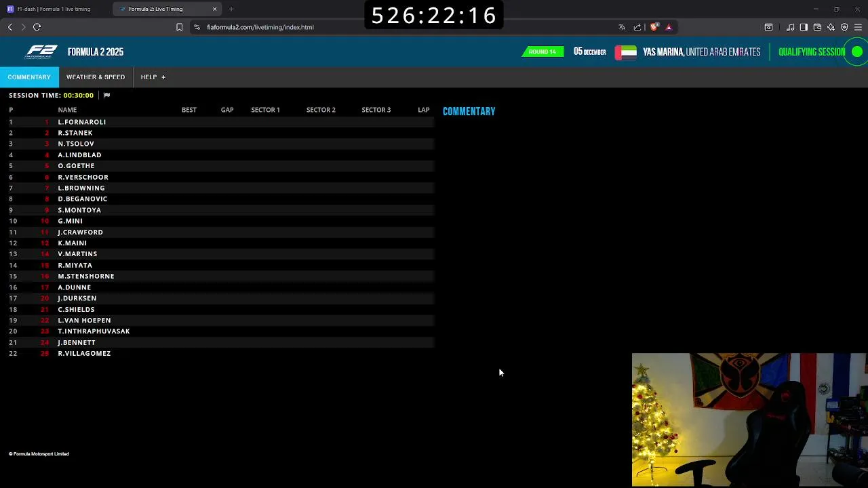Click the flag icon beside session time
Viewport: 868px width, 488px height.
(106, 96)
